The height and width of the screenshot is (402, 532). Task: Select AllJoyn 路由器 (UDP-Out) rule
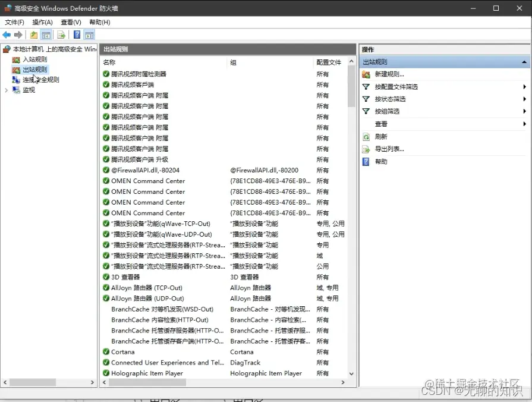click(147, 299)
